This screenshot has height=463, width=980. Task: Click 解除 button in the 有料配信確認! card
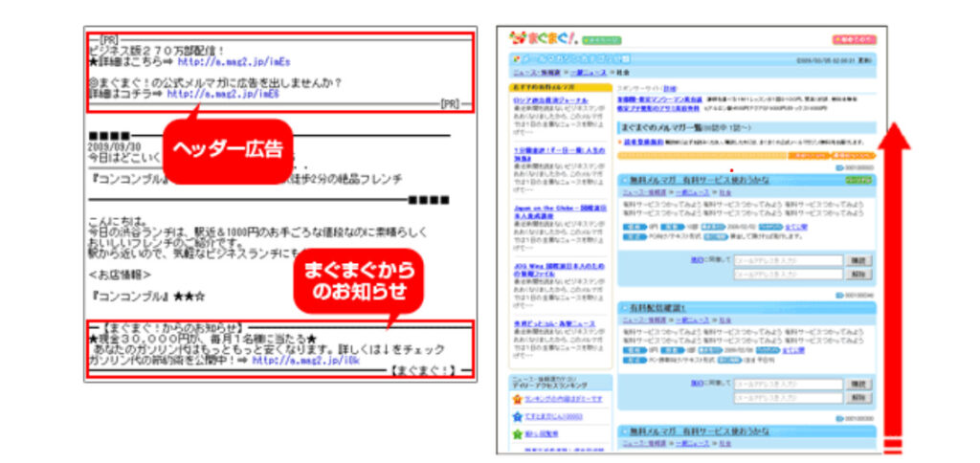click(x=858, y=398)
